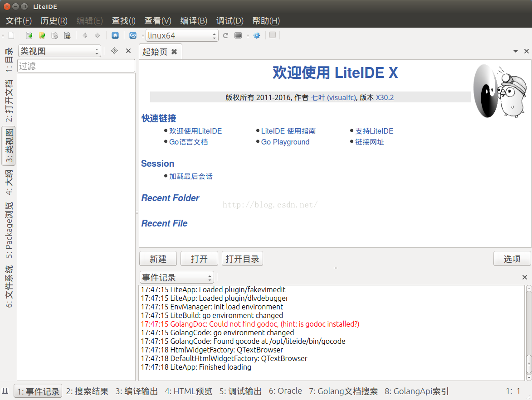Close the event log output panel
532x400 pixels.
click(x=525, y=277)
